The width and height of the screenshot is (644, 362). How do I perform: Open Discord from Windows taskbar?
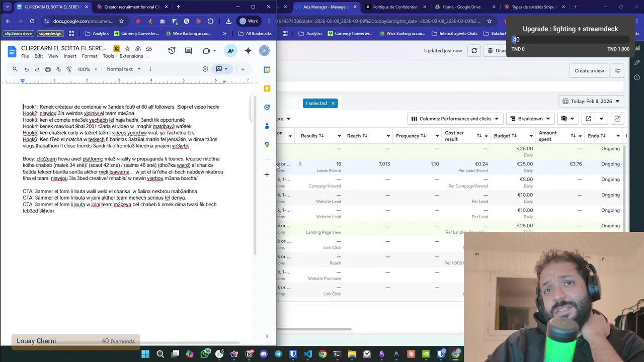pos(263,354)
